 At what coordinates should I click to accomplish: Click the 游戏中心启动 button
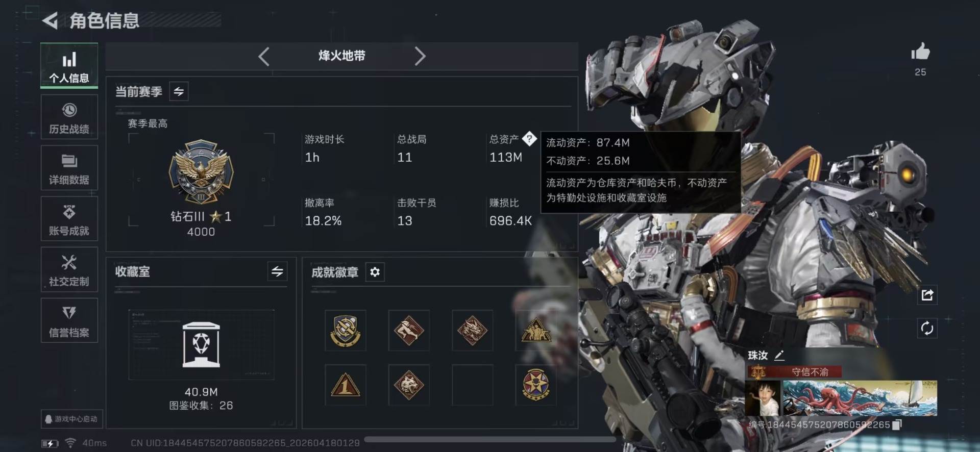click(72, 419)
